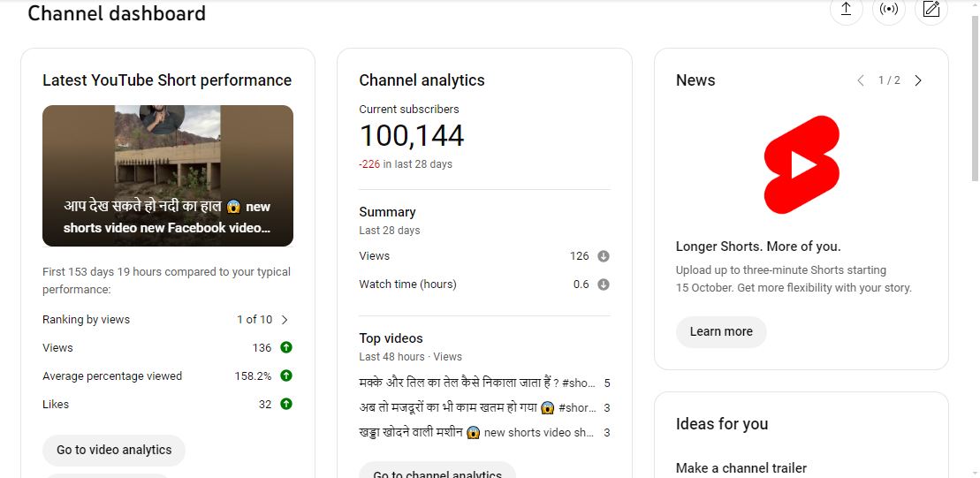The image size is (980, 478).
Task: Click the Upload videos icon
Action: point(846,10)
